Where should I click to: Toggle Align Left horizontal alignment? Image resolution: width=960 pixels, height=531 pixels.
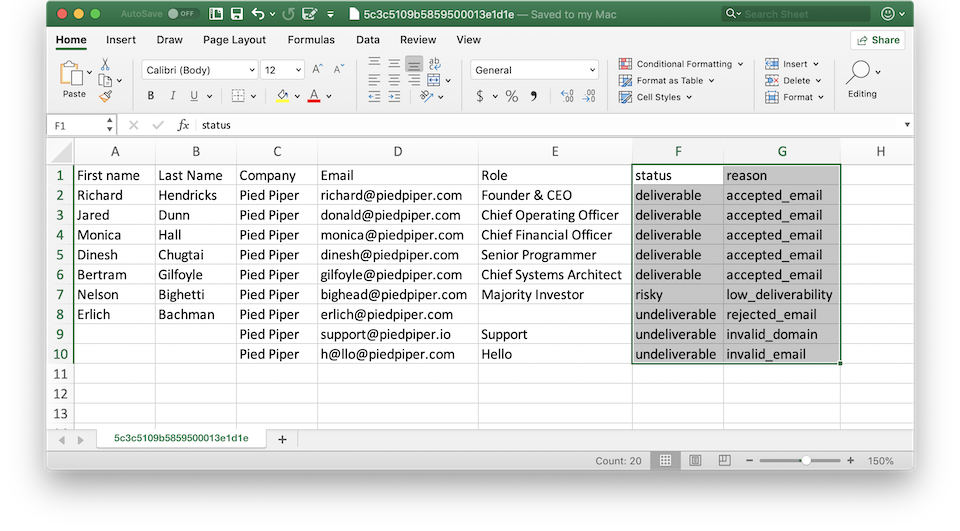pos(374,80)
